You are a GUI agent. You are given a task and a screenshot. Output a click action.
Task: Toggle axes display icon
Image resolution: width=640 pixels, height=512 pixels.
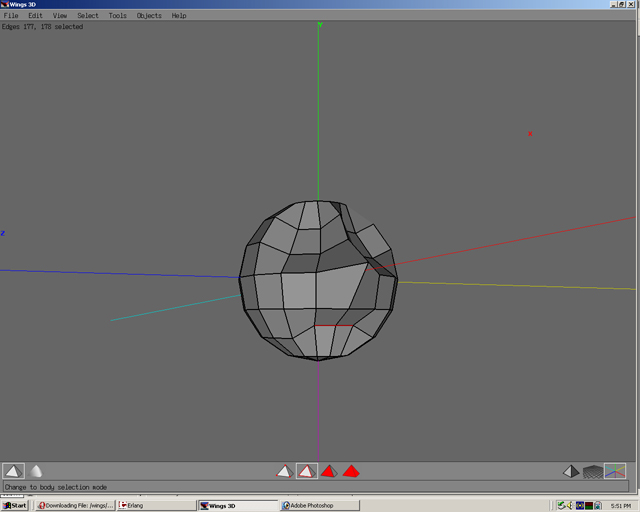point(615,471)
